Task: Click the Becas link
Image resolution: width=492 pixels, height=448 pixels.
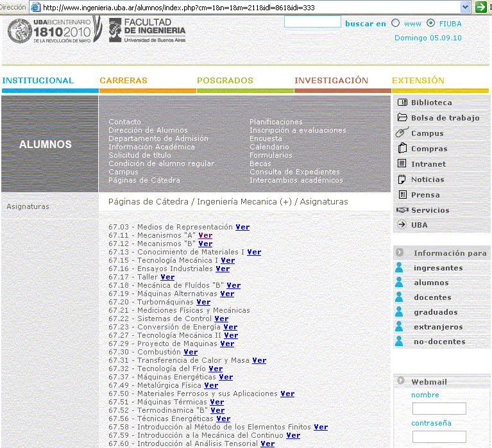Action: click(x=260, y=163)
